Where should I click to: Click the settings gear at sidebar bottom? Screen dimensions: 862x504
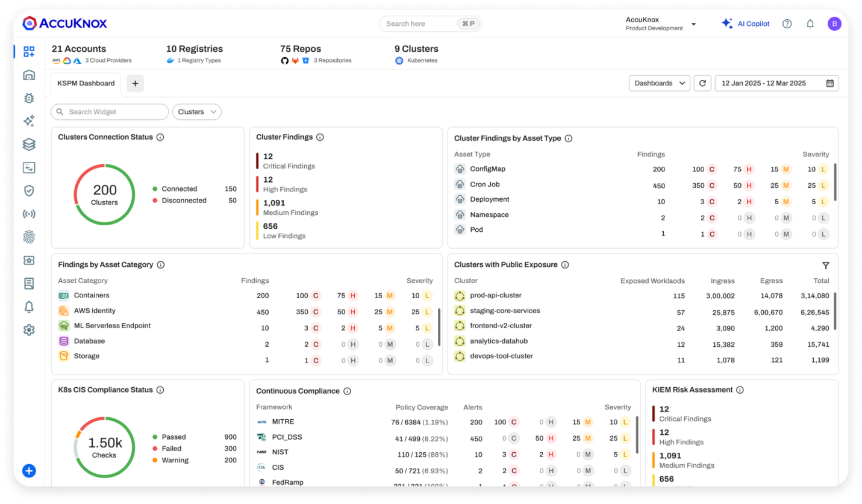pos(28,329)
